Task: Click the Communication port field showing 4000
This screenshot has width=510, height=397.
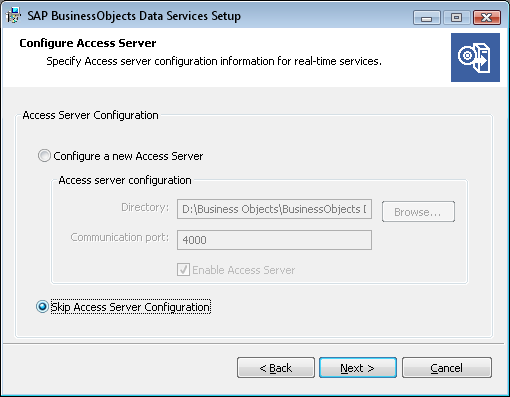Action: tap(274, 240)
